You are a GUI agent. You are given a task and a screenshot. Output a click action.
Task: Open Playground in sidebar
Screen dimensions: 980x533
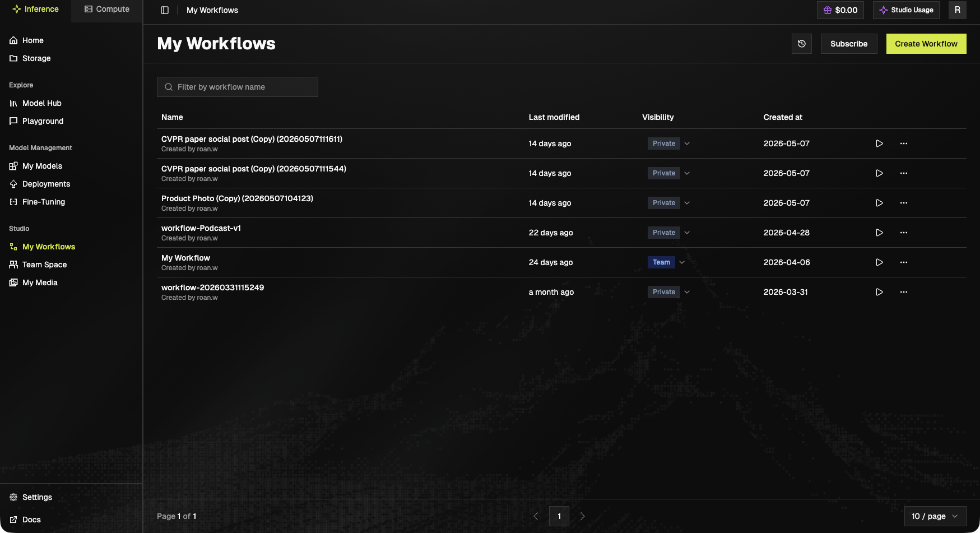[x=36, y=121]
